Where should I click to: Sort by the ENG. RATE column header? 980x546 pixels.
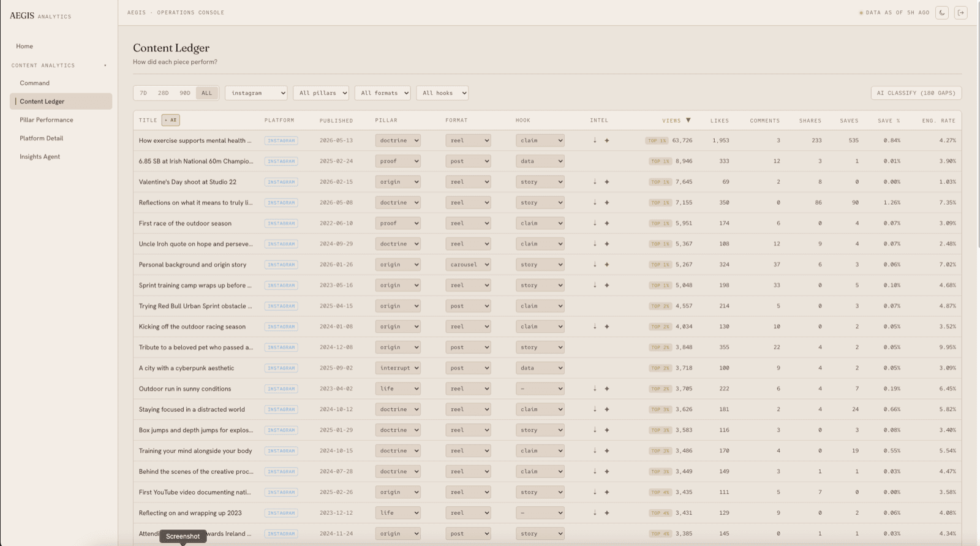pyautogui.click(x=939, y=121)
